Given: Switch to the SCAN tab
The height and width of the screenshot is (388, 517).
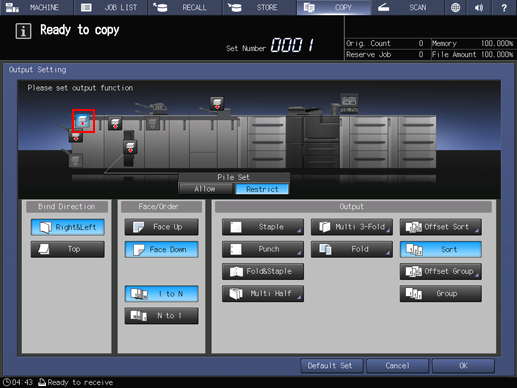Looking at the screenshot, I should click(x=408, y=7).
